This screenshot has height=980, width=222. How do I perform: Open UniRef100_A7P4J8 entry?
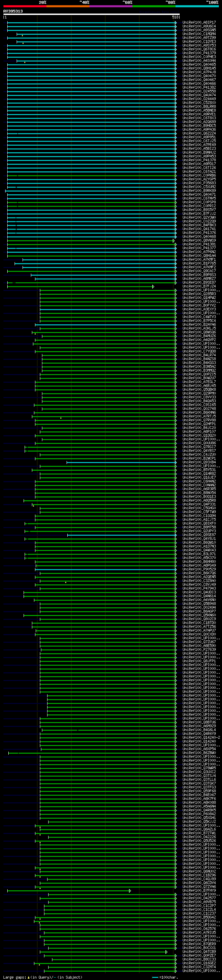coord(199,72)
